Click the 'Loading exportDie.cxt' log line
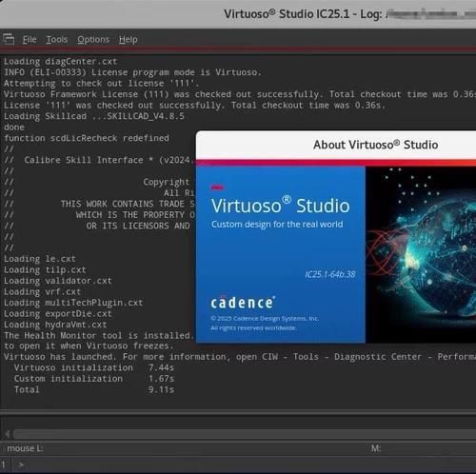 (x=58, y=314)
